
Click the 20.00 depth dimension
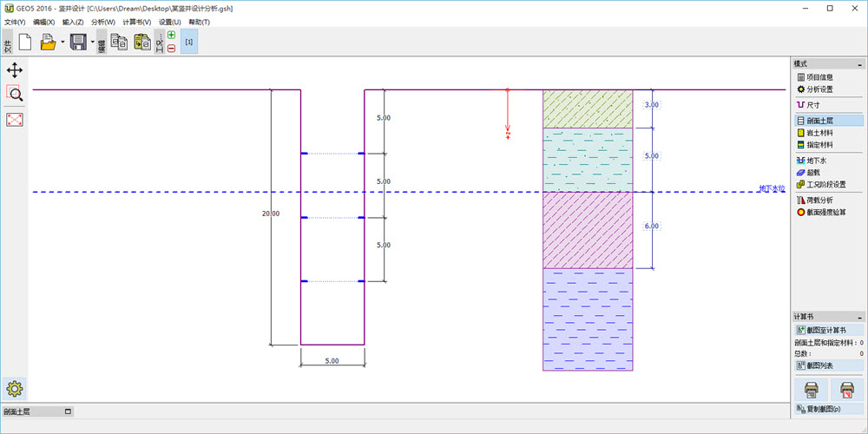[271, 214]
